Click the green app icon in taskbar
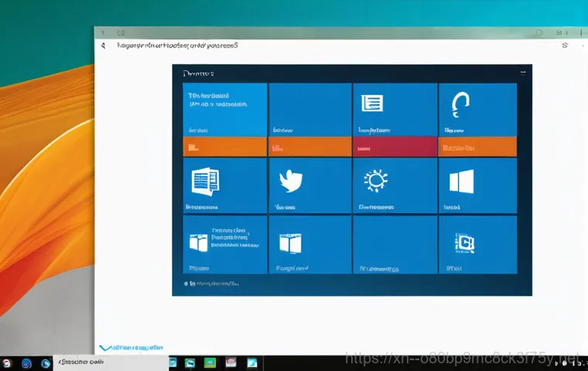Image resolution: width=588 pixels, height=371 pixels. 210,362
